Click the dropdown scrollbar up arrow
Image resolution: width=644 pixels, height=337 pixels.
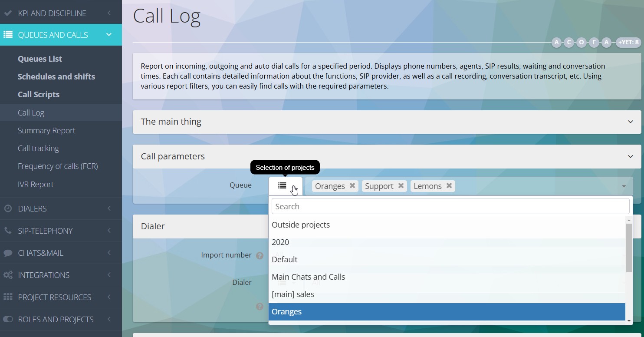pyautogui.click(x=629, y=220)
